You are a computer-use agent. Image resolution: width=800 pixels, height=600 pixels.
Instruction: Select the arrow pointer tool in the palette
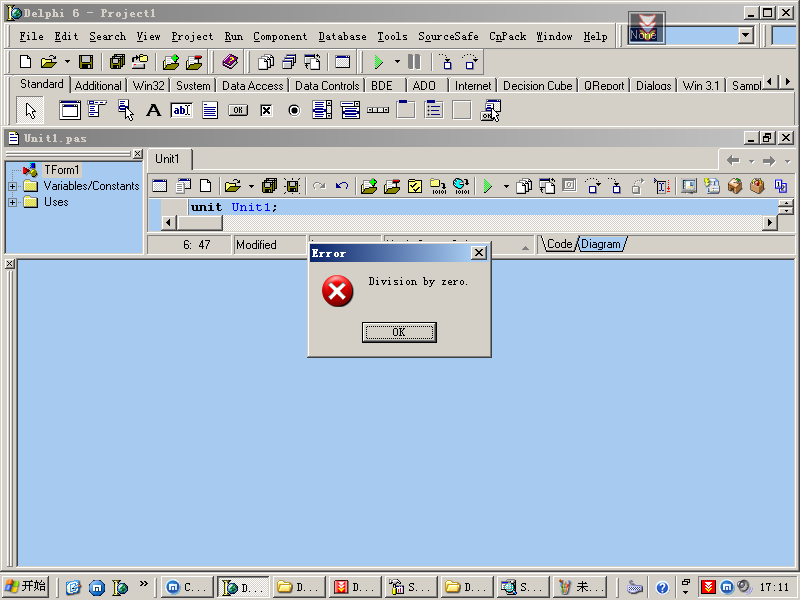tap(31, 110)
